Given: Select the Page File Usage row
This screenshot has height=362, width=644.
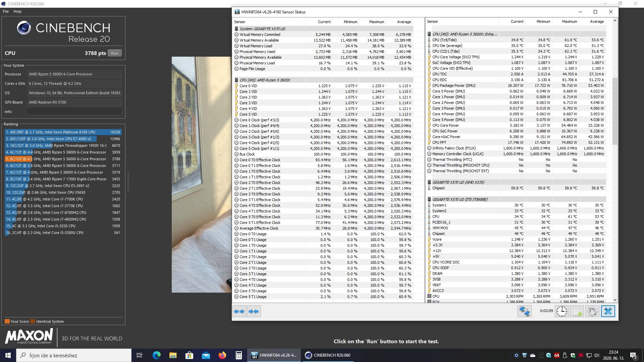Looking at the screenshot, I should [323, 69].
